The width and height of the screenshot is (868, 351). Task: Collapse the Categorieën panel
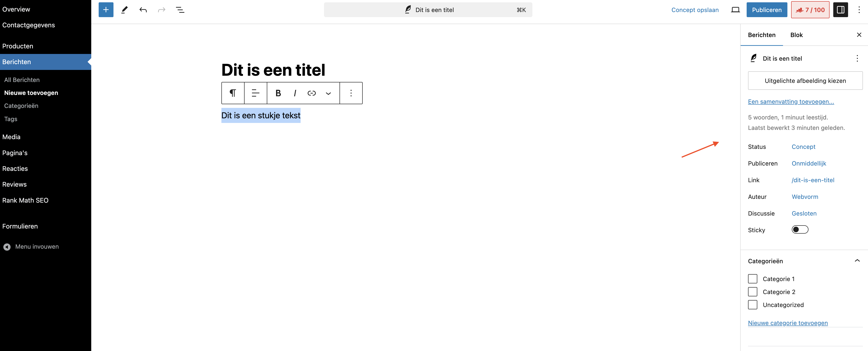[x=857, y=261]
